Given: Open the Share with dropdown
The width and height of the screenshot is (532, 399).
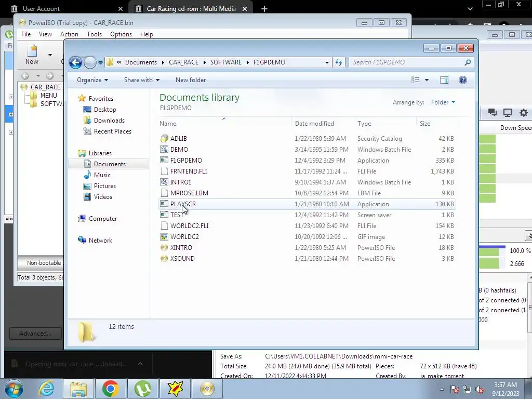Looking at the screenshot, I should (142, 80).
